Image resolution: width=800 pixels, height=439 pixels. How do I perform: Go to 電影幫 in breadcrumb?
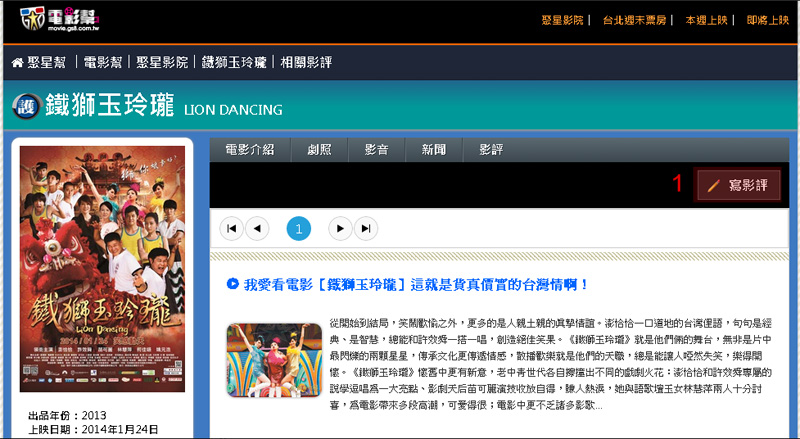click(103, 63)
